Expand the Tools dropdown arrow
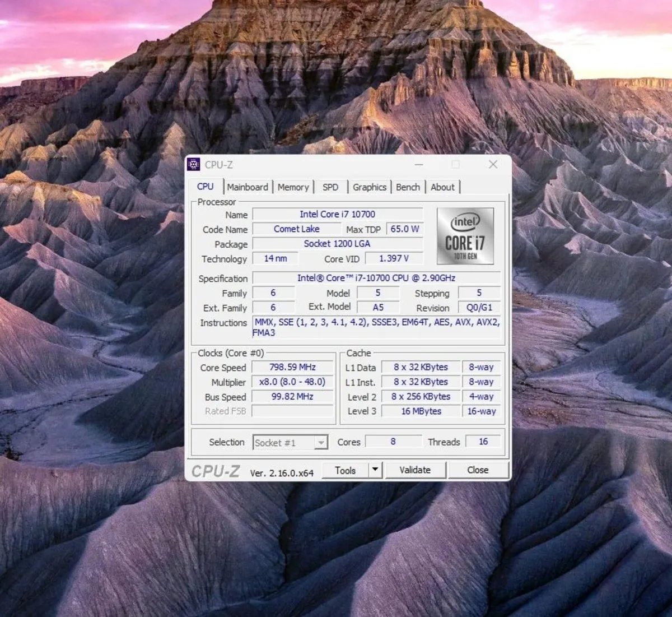This screenshot has height=617, width=672. (x=375, y=470)
